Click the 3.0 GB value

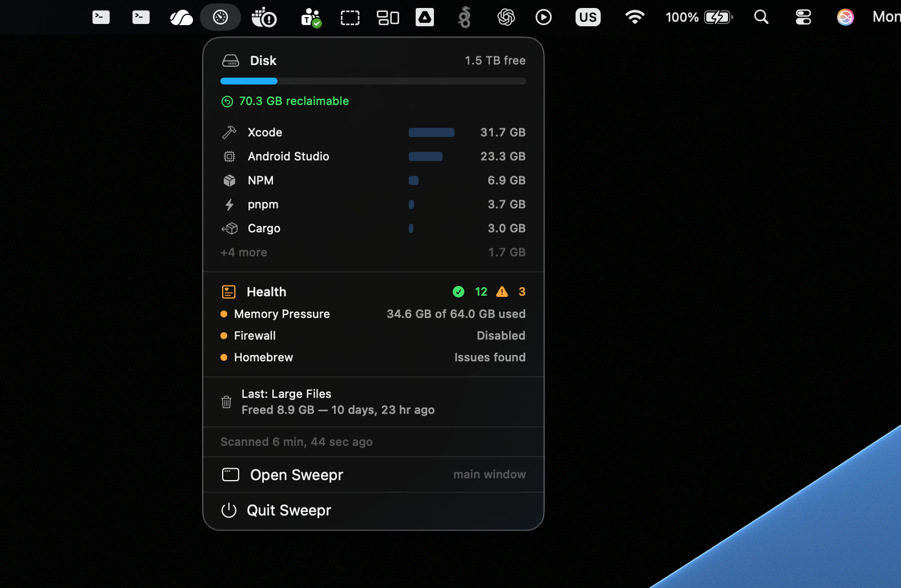[x=506, y=228]
